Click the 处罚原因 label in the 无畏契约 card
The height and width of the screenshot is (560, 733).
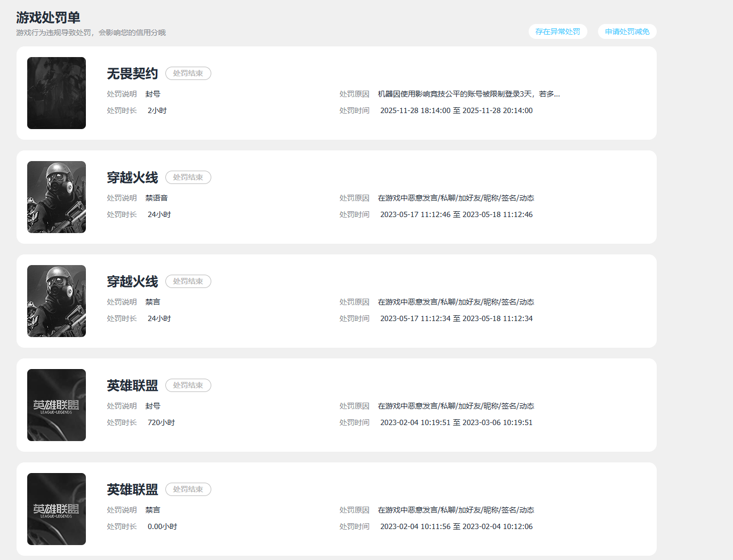tap(354, 94)
